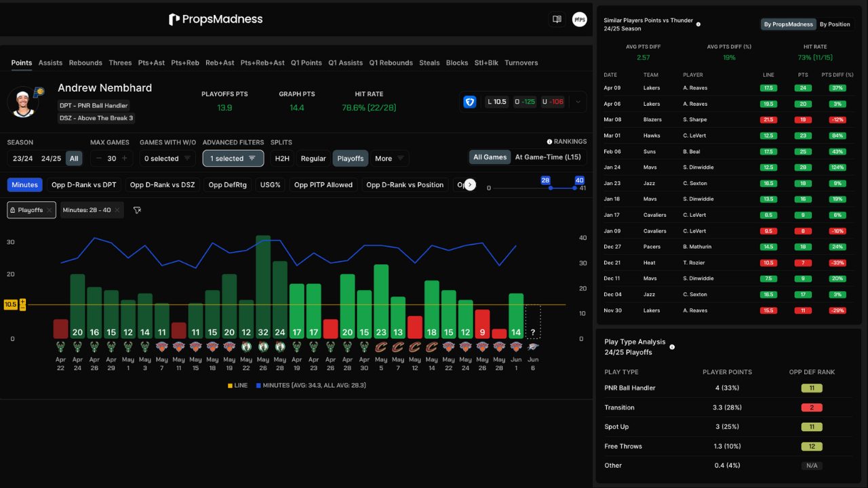
Task: Switch to the Rebounds stat tab
Action: pos(85,63)
